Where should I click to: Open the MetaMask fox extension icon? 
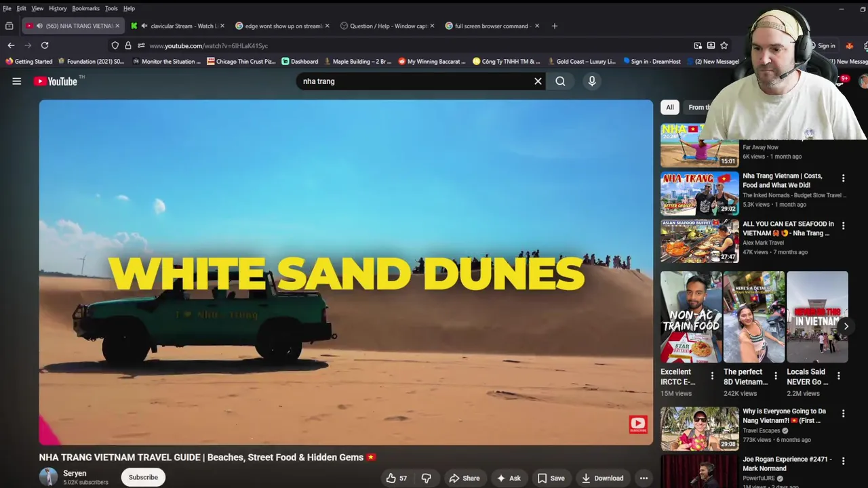pos(849,45)
